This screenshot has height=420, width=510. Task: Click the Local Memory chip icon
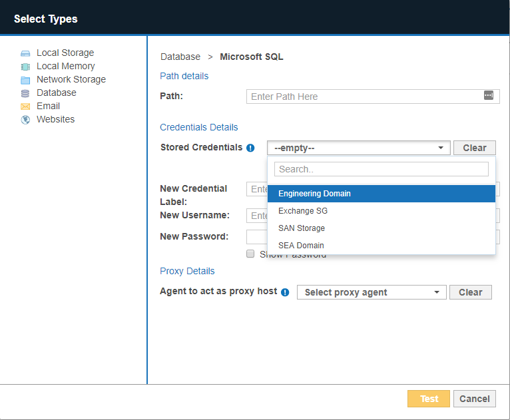[x=25, y=67]
